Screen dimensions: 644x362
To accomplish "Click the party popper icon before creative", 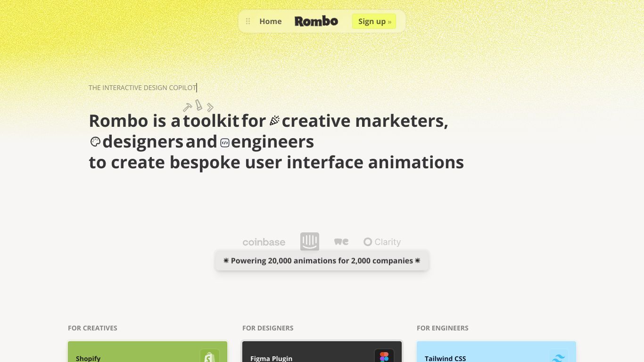I will 274,121.
